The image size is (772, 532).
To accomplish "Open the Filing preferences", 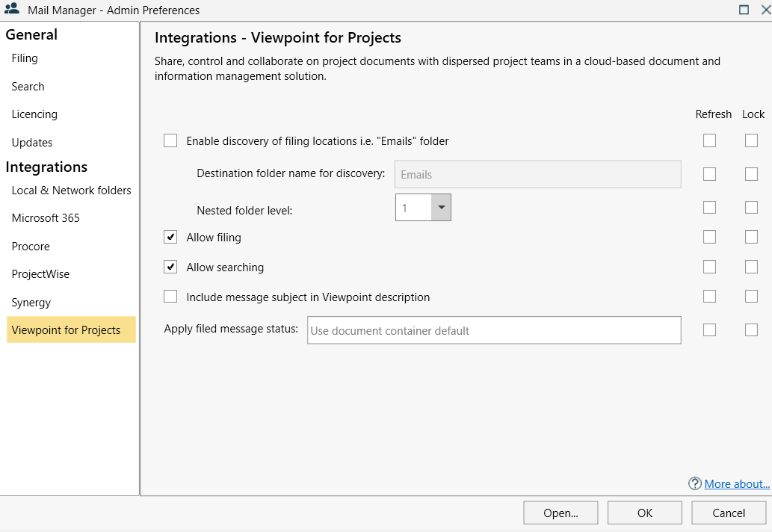I will tap(23, 58).
